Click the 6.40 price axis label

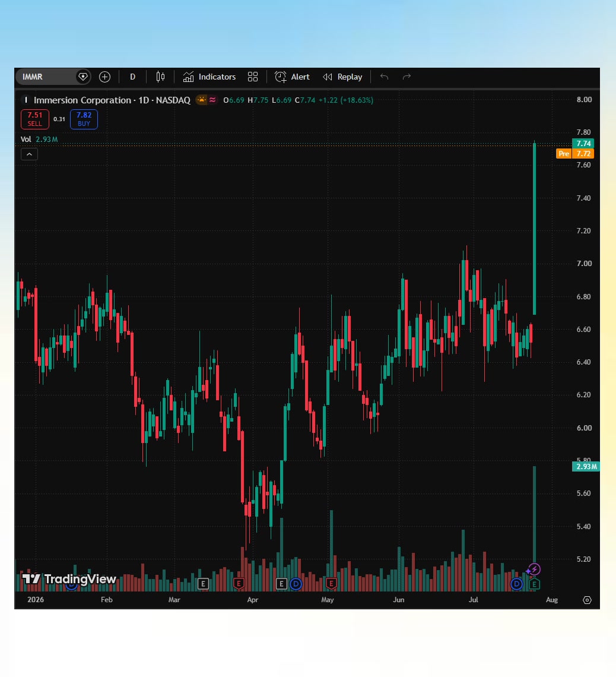pyautogui.click(x=584, y=362)
